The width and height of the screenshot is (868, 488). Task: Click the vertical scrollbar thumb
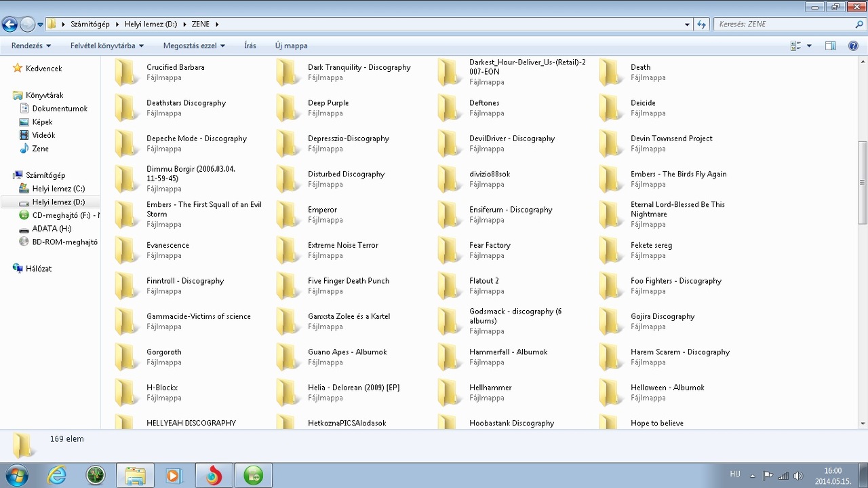[863, 183]
